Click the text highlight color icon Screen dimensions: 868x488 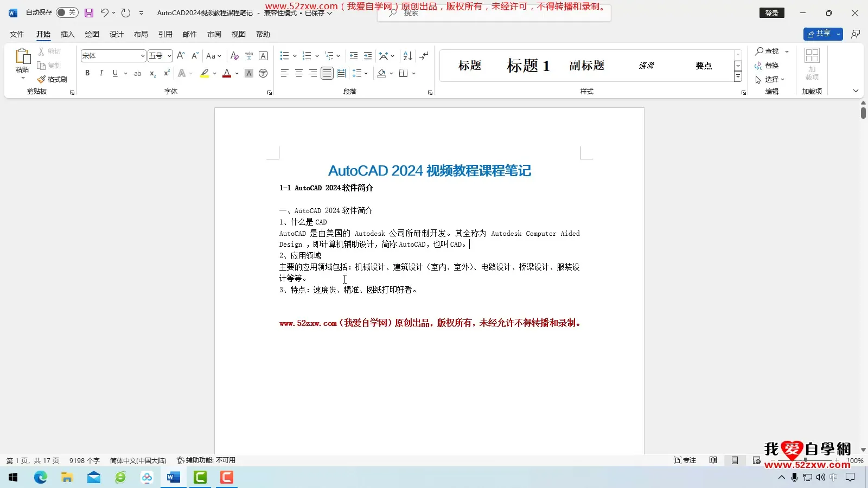coord(205,73)
